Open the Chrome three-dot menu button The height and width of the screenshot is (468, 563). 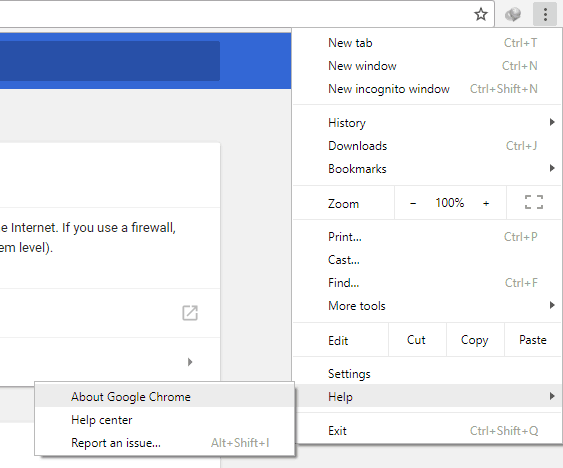click(x=545, y=14)
